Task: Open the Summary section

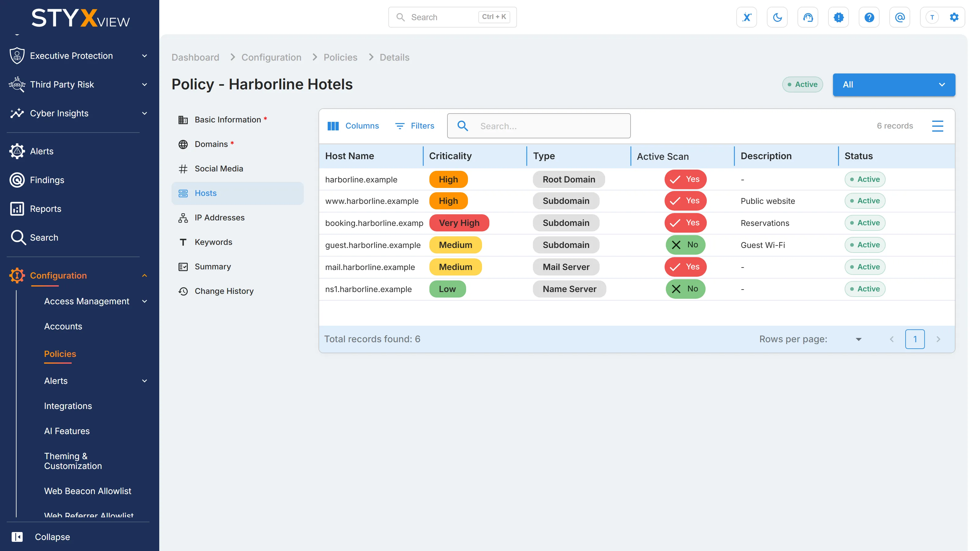Action: click(x=237, y=267)
